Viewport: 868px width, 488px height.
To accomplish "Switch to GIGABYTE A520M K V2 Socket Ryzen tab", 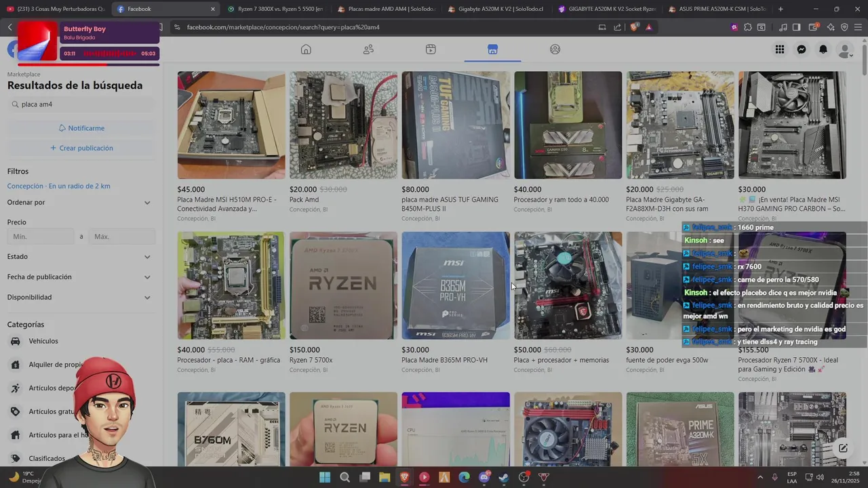I will [x=606, y=9].
